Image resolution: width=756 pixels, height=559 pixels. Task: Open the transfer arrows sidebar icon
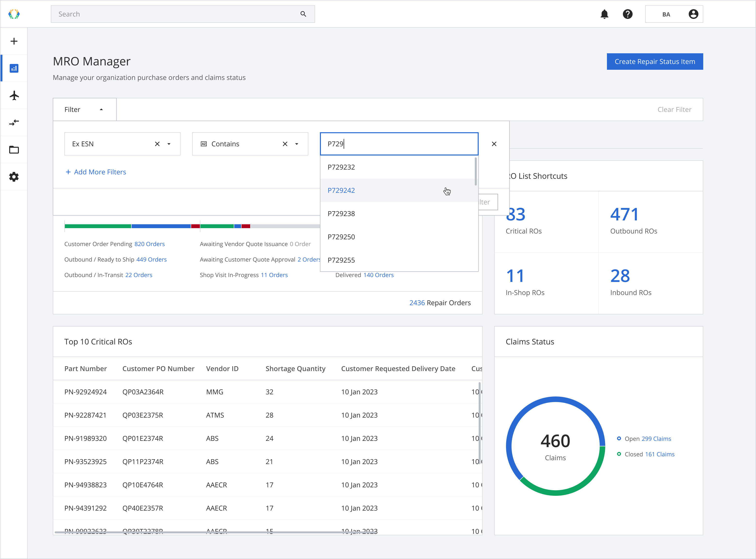pyautogui.click(x=14, y=123)
